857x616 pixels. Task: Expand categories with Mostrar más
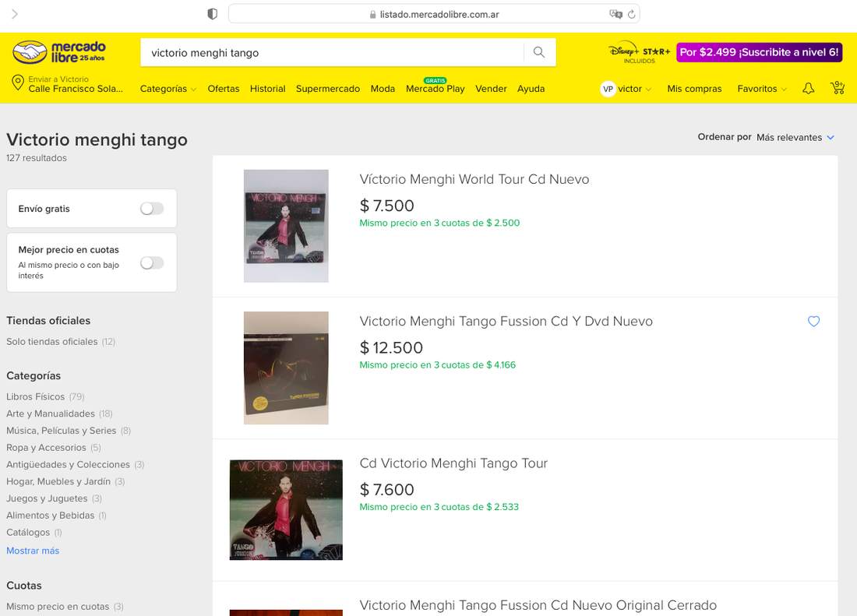[33, 551]
